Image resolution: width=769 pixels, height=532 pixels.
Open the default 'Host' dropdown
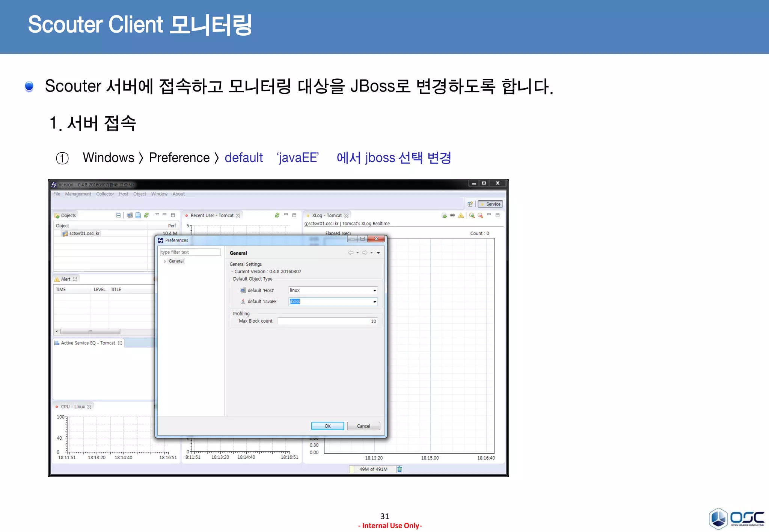point(374,290)
